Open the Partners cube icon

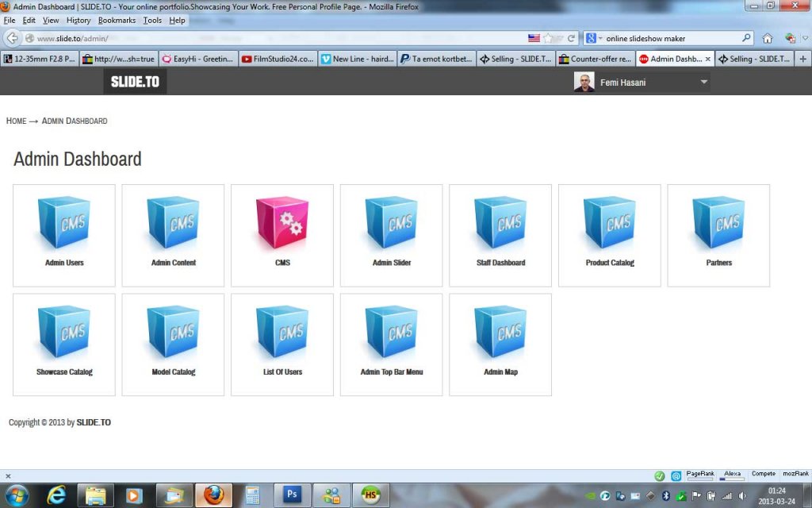[x=718, y=222]
